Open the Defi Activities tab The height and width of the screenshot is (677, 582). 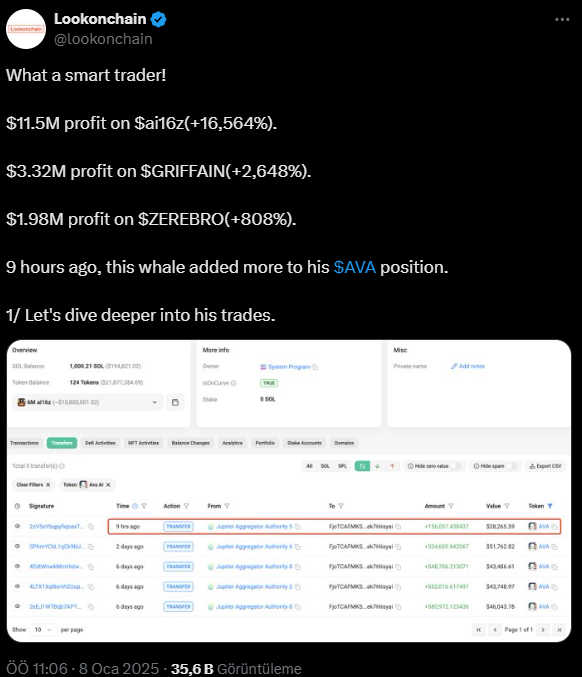(x=100, y=443)
